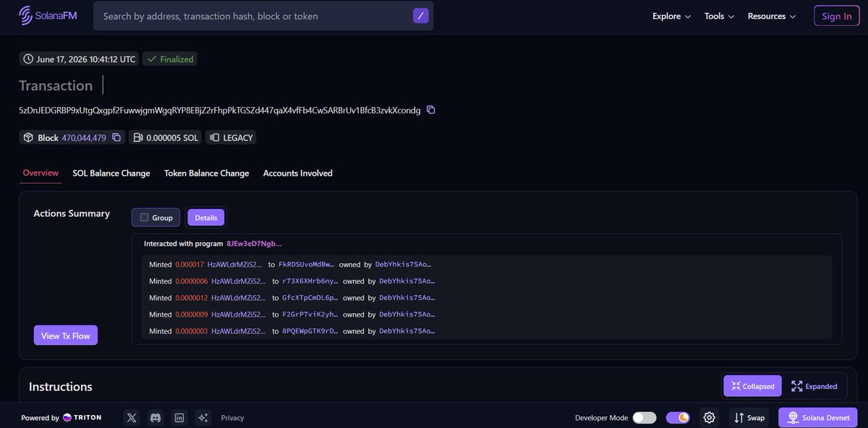Open the X (Twitter) social icon
The width and height of the screenshot is (868, 428).
[132, 418]
